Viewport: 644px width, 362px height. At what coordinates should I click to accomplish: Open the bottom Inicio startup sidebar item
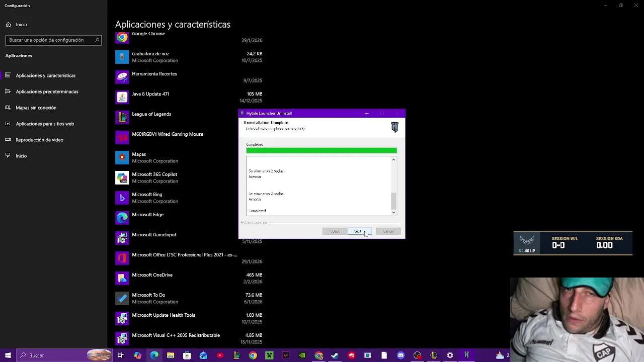(x=21, y=156)
